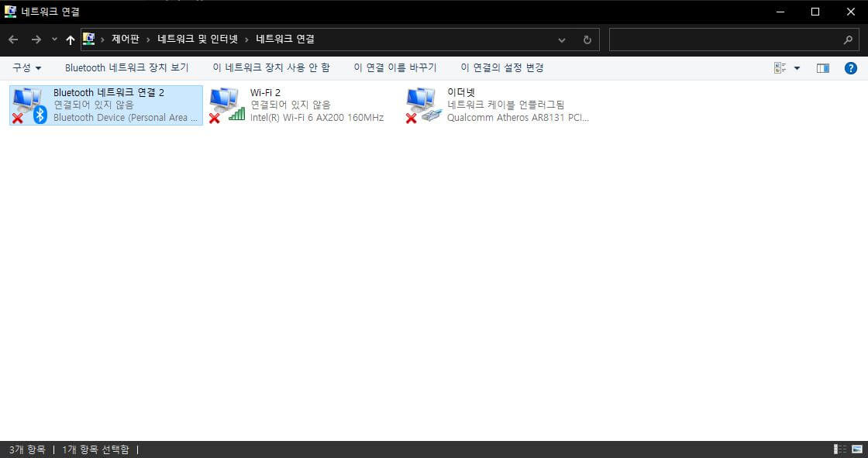This screenshot has width=868, height=458.
Task: Open the change-view dropdown arrow near help icon
Action: click(x=797, y=67)
